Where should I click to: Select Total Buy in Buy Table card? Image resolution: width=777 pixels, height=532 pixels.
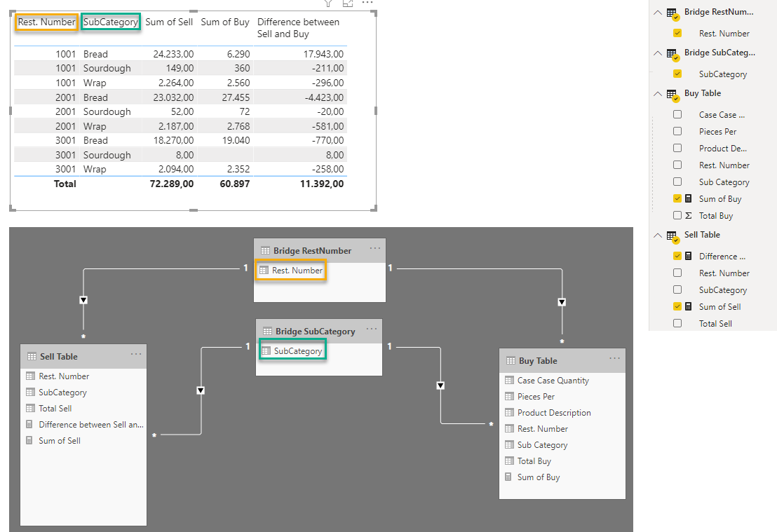(534, 461)
